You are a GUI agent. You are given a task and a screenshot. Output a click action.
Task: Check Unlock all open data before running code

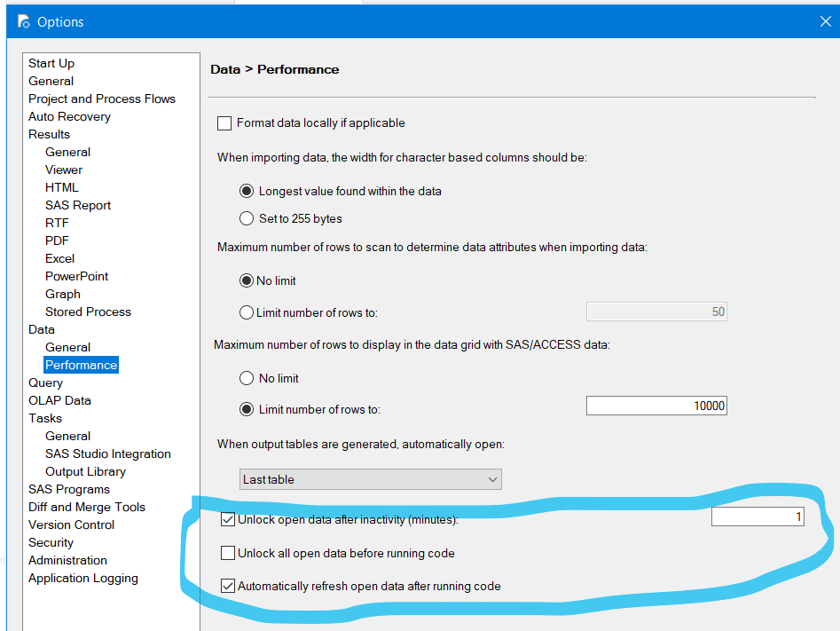pyautogui.click(x=228, y=553)
